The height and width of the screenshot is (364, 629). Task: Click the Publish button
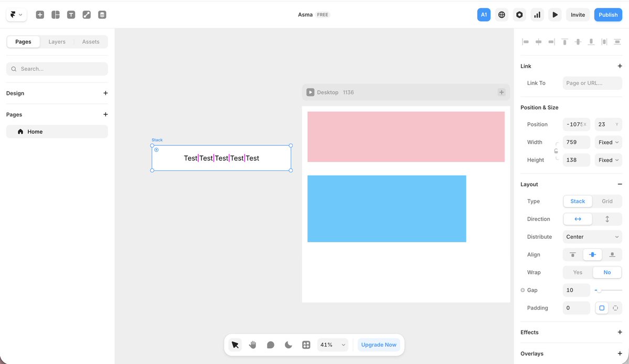pyautogui.click(x=608, y=15)
